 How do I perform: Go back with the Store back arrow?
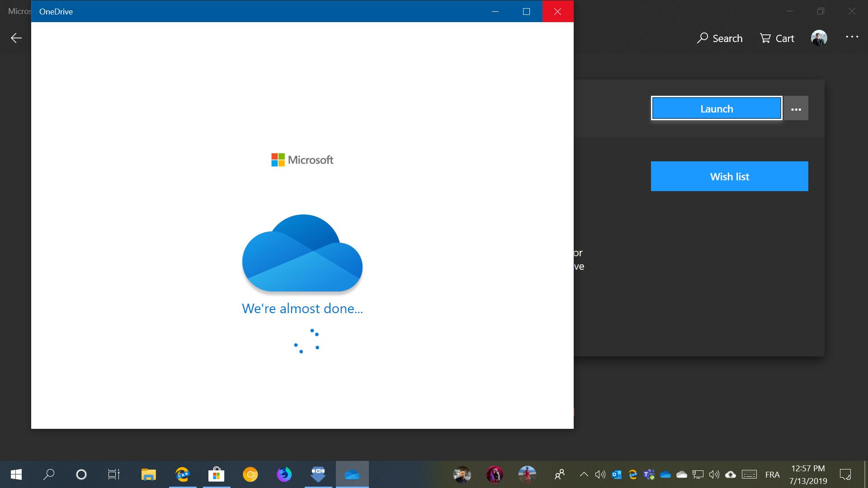coord(16,38)
